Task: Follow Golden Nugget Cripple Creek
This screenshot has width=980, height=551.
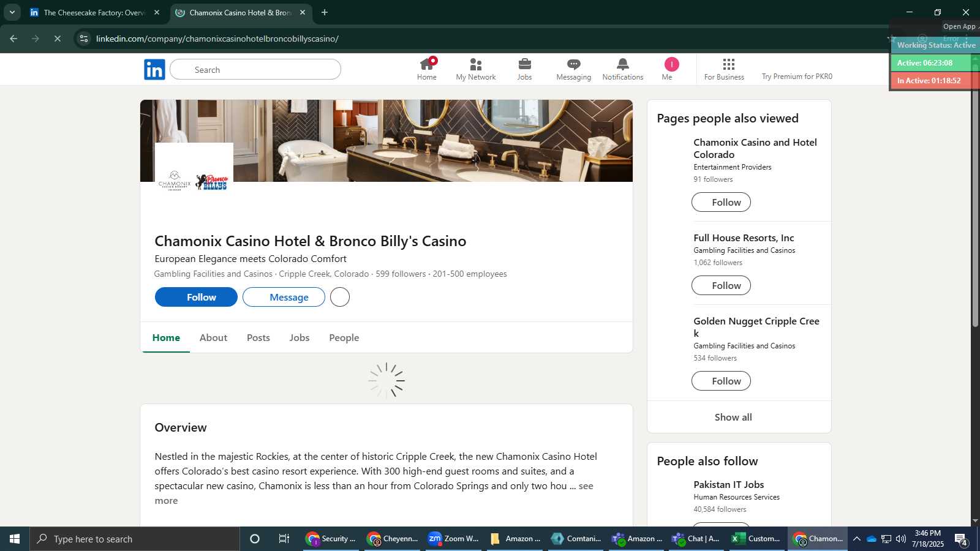Action: click(721, 381)
